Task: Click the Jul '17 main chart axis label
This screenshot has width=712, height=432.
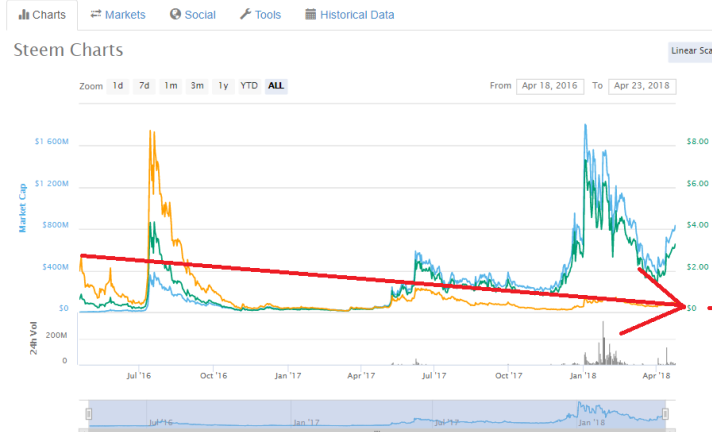Action: point(434,376)
